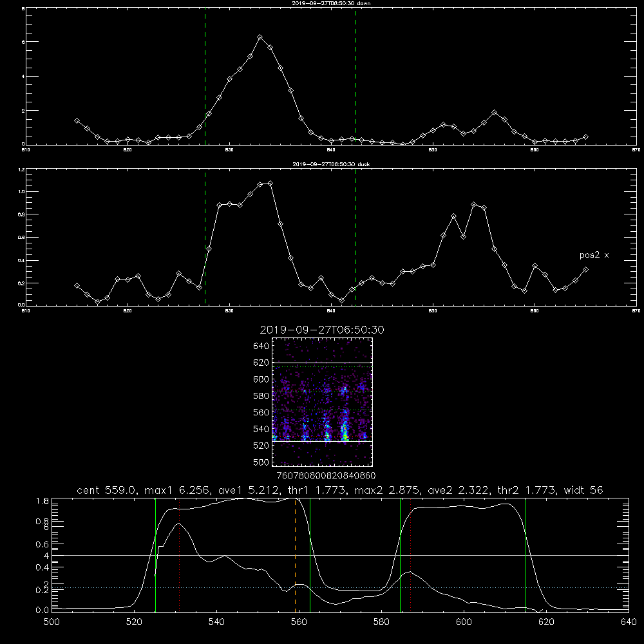Click the spectrogram y-axis label 520
644x644 pixels.
click(x=261, y=446)
